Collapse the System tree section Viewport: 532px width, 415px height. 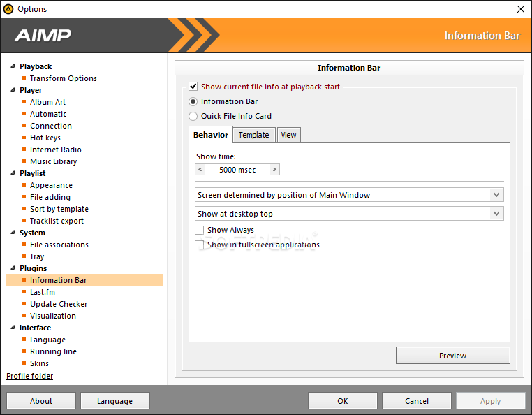tap(13, 233)
